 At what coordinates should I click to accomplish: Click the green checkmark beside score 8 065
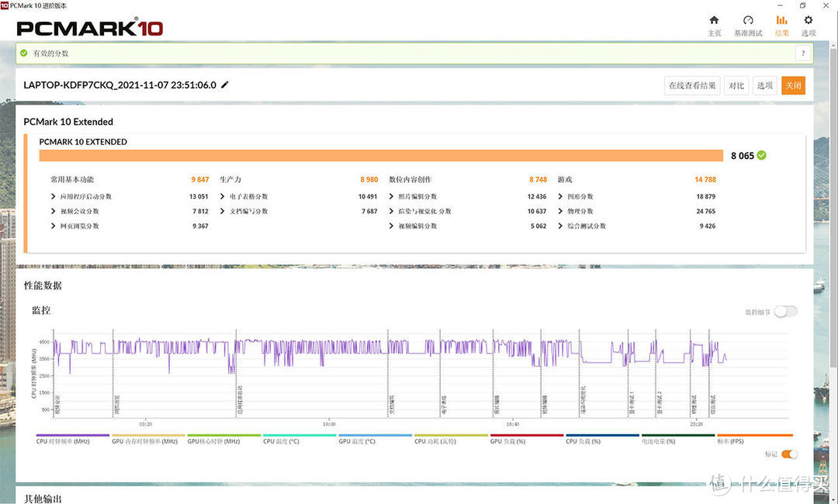(762, 155)
